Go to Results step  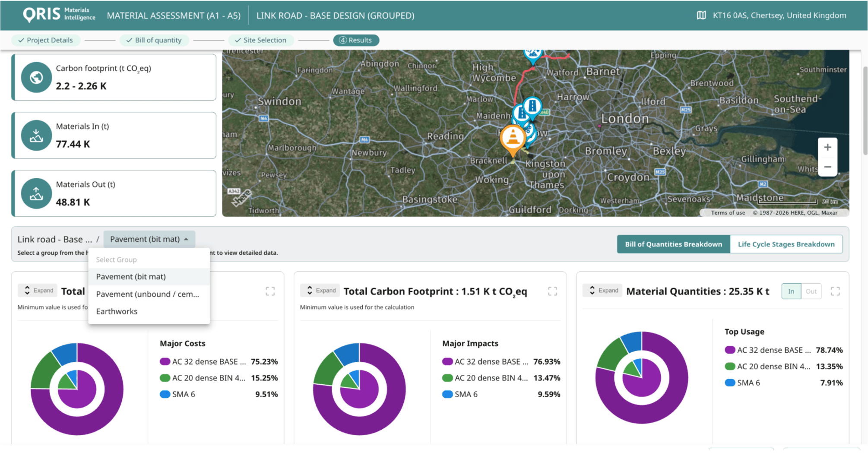pyautogui.click(x=356, y=40)
